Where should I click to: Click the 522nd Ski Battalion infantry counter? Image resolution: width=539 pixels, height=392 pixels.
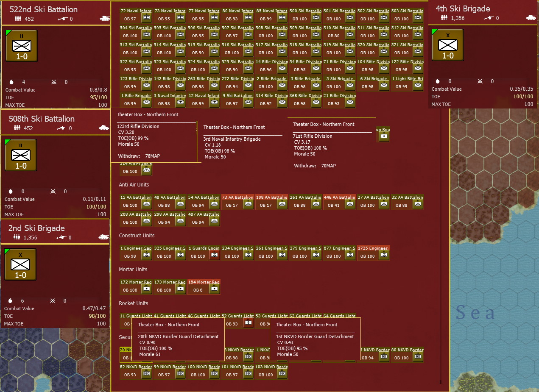pyautogui.click(x=21, y=45)
